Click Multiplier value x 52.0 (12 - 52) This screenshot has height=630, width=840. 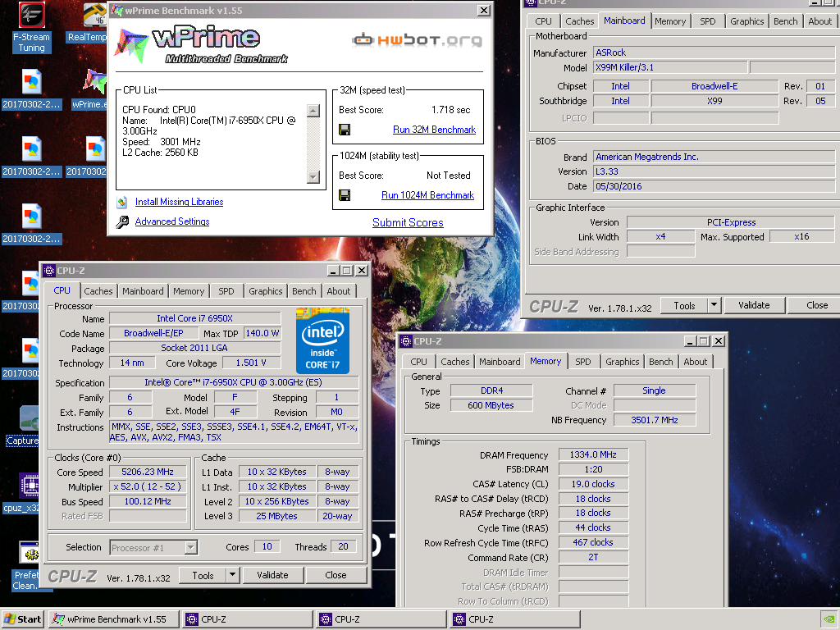click(x=148, y=487)
